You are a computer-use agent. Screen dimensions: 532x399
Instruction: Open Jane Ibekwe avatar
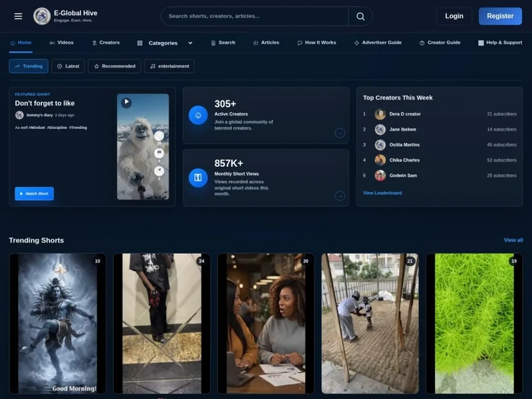point(380,129)
